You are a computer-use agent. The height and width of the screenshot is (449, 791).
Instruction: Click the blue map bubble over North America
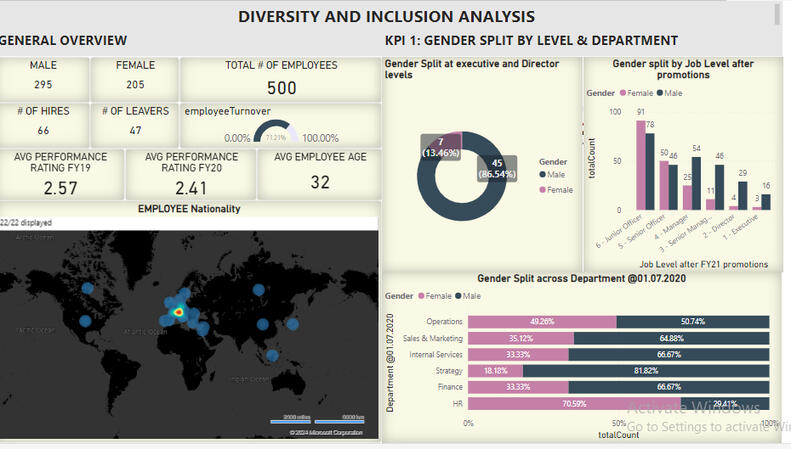click(x=87, y=288)
